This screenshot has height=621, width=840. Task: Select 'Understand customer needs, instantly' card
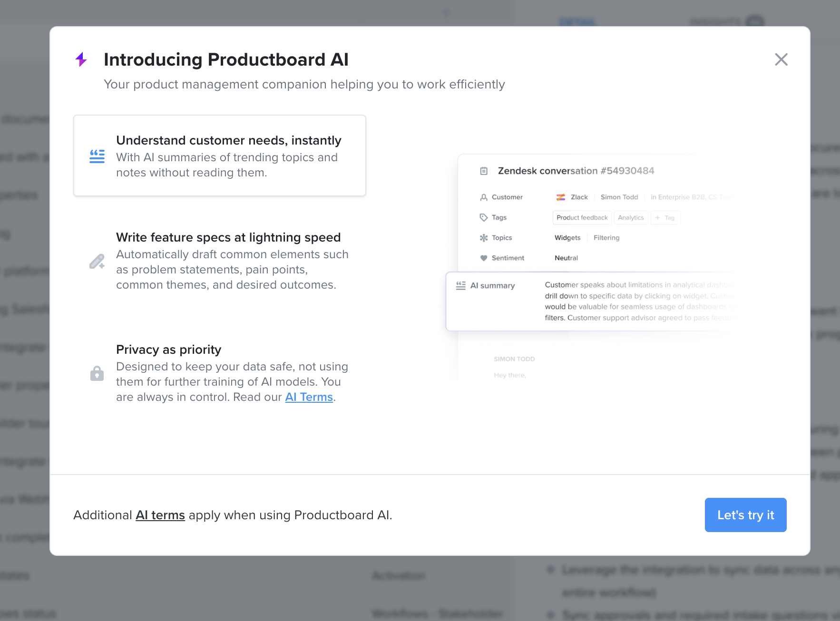(x=219, y=155)
